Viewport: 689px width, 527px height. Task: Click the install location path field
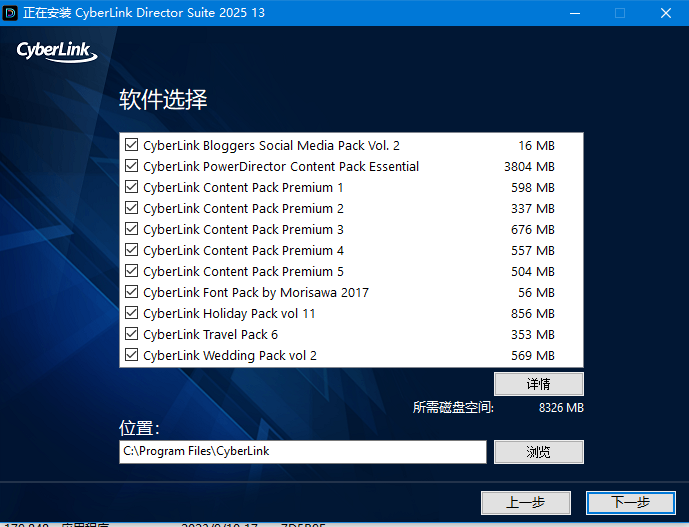[x=303, y=452]
